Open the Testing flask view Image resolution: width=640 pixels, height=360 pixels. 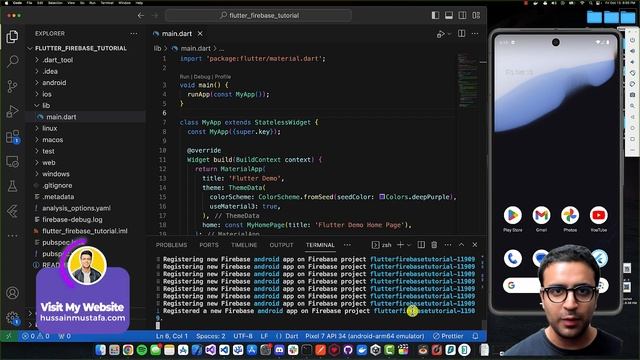(12, 186)
